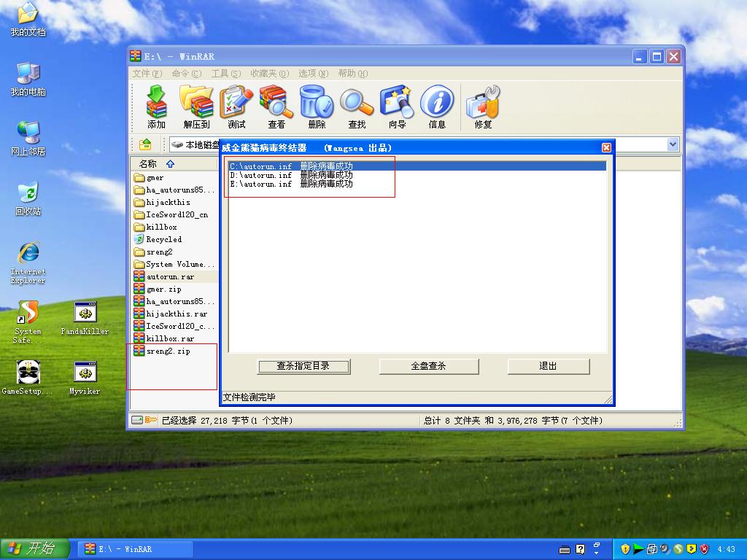Sort files by the 名称 column header

tap(149, 164)
